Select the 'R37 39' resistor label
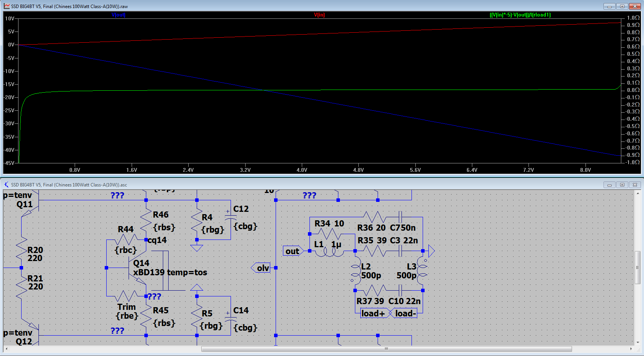Image resolution: width=644 pixels, height=356 pixels. 370,301
